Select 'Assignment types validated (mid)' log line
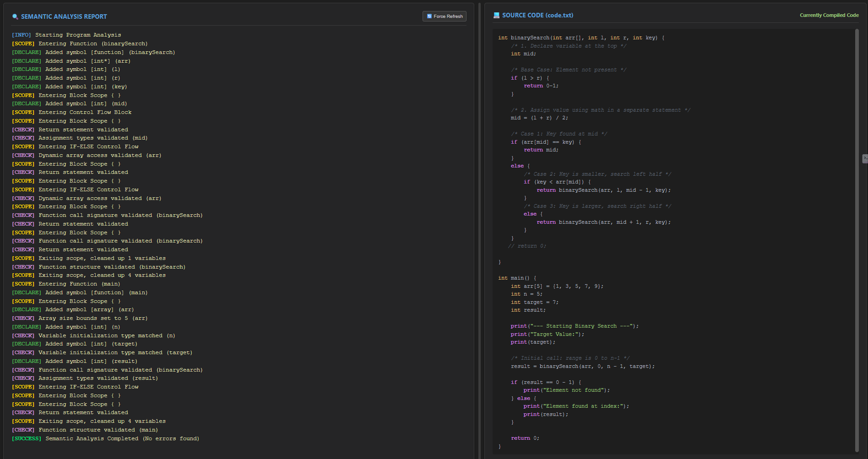 [80, 138]
